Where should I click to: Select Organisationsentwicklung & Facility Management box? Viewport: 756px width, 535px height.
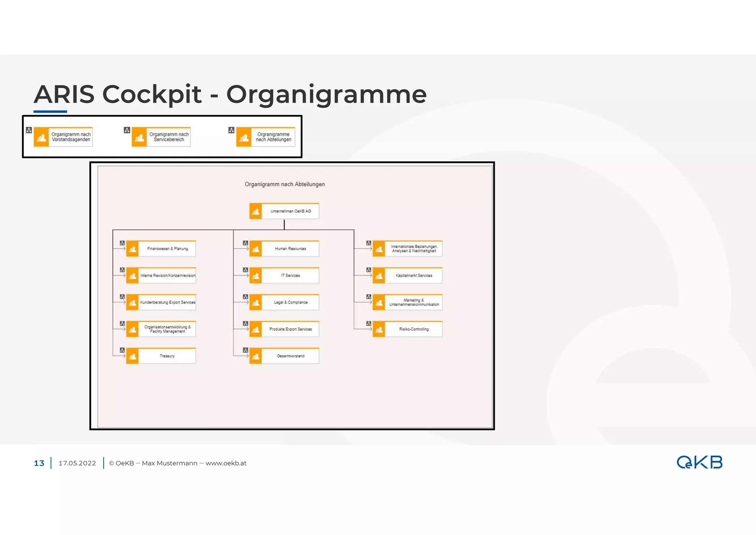[x=167, y=329]
